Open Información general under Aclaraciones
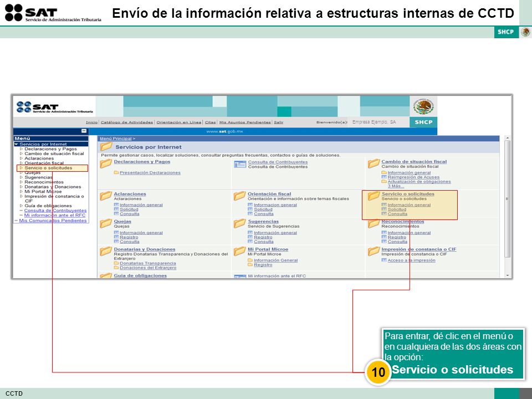Viewport: 532px width, 399px height. pos(141,205)
